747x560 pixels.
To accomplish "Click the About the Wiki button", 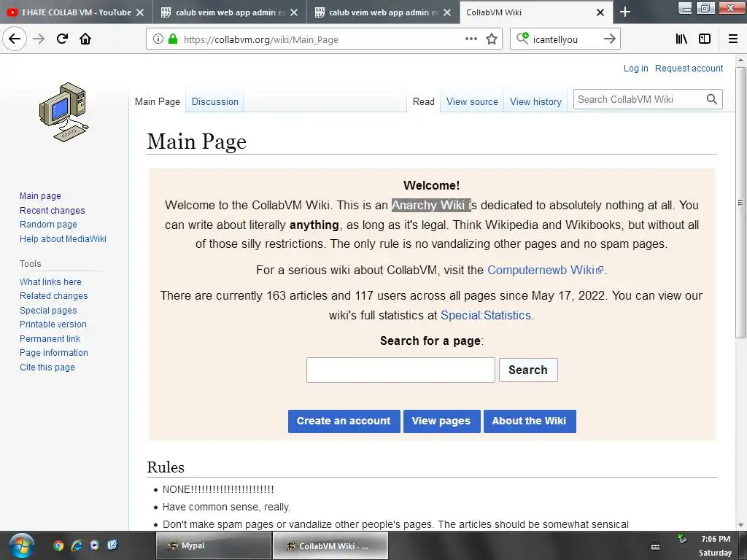I will tap(530, 421).
